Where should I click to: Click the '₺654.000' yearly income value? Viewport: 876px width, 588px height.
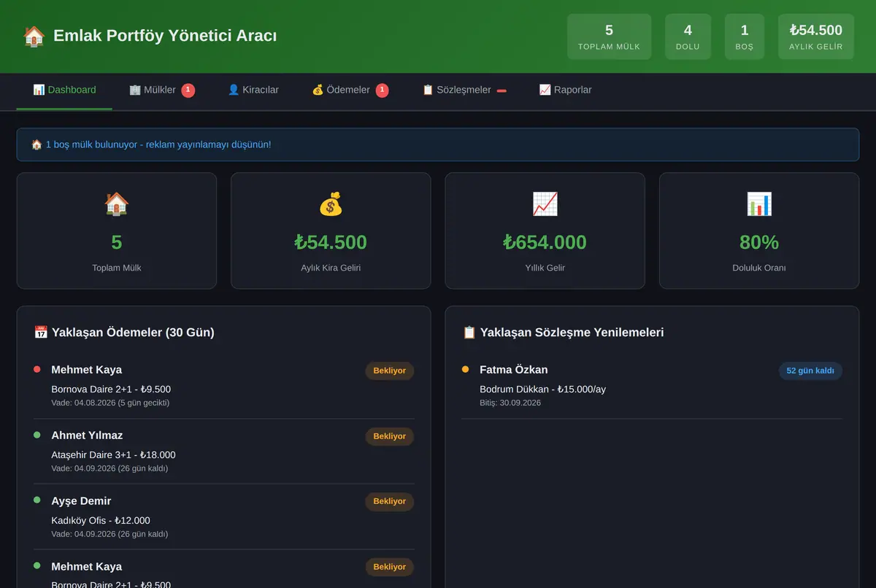pos(545,242)
